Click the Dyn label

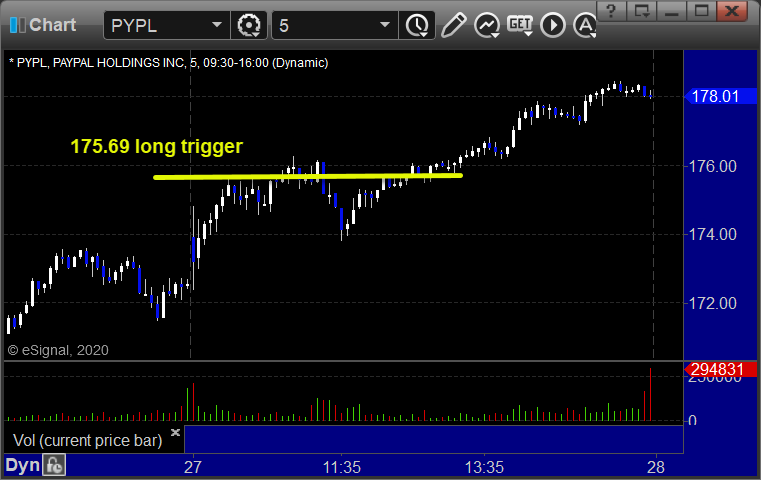click(22, 465)
